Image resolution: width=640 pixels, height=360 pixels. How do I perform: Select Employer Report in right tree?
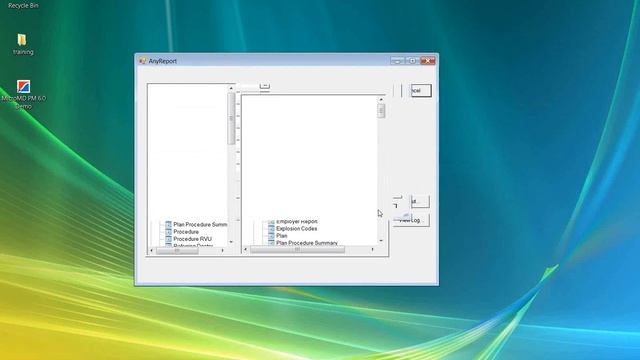pyautogui.click(x=297, y=221)
